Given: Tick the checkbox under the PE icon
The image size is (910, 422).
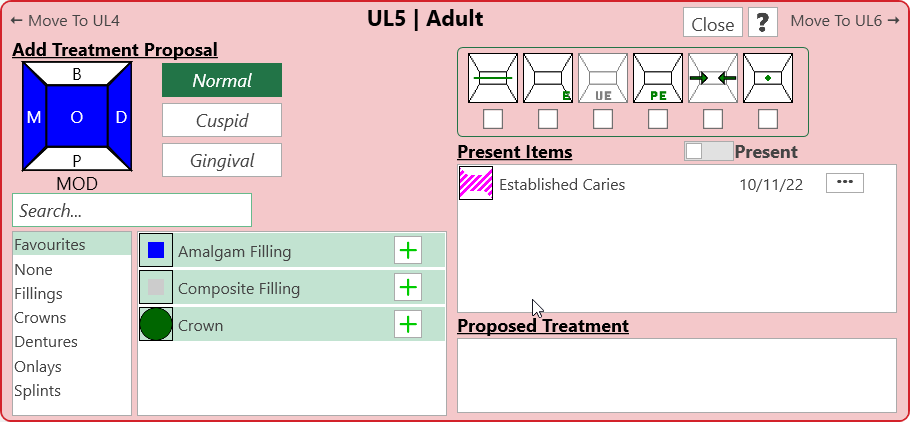Looking at the screenshot, I should tap(657, 119).
